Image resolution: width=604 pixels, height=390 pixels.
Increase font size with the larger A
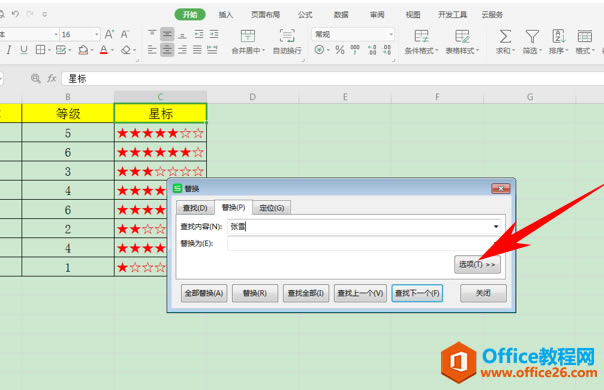coord(109,34)
